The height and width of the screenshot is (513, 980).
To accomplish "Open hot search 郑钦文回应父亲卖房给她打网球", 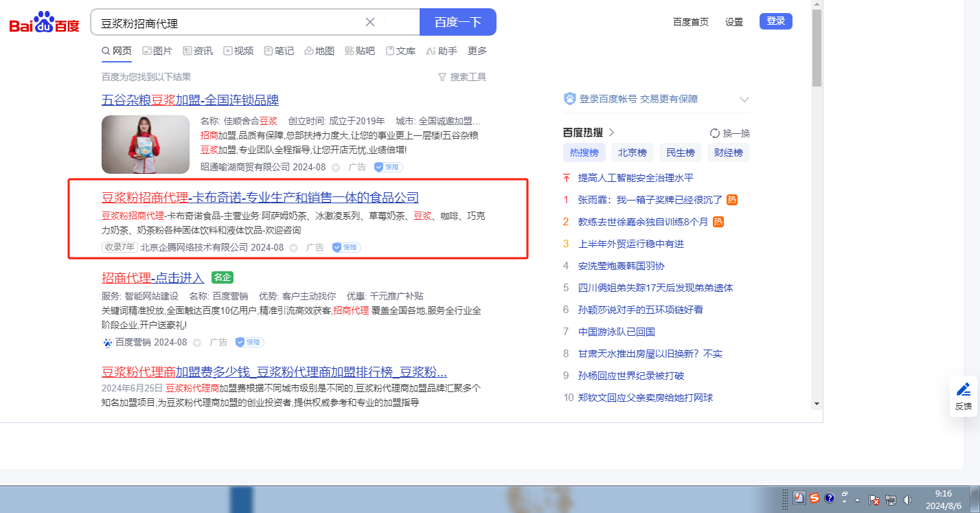I will pos(646,398).
